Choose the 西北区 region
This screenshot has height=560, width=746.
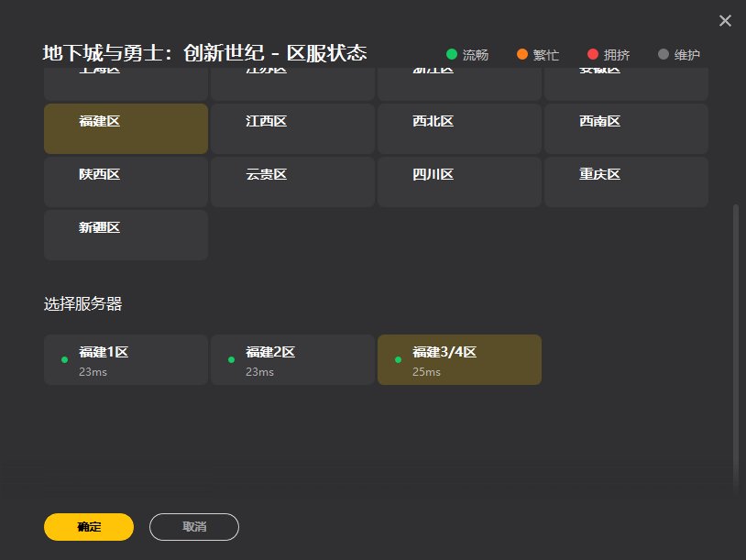459,128
